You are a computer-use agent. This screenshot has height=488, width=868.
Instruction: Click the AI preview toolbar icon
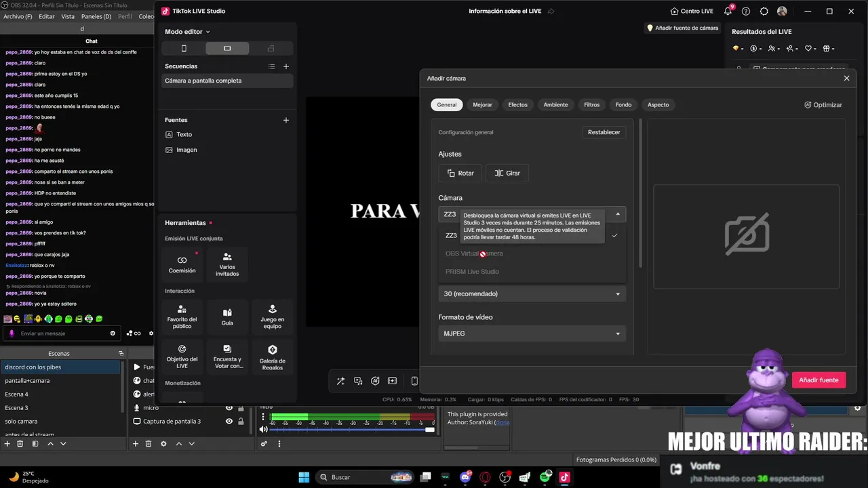pyautogui.click(x=375, y=381)
